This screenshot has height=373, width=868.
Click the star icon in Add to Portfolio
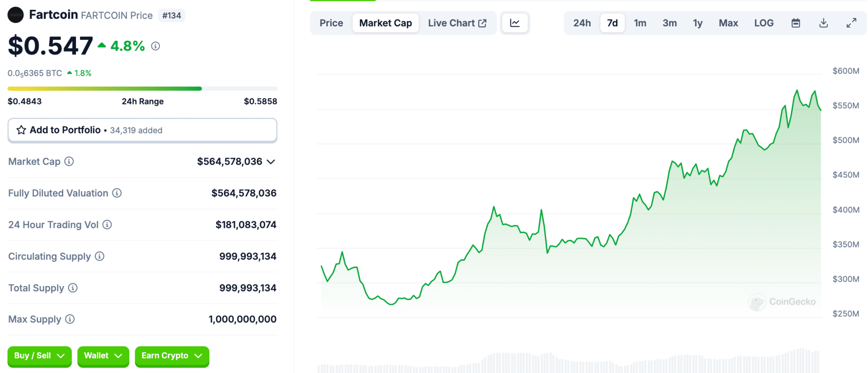point(21,130)
